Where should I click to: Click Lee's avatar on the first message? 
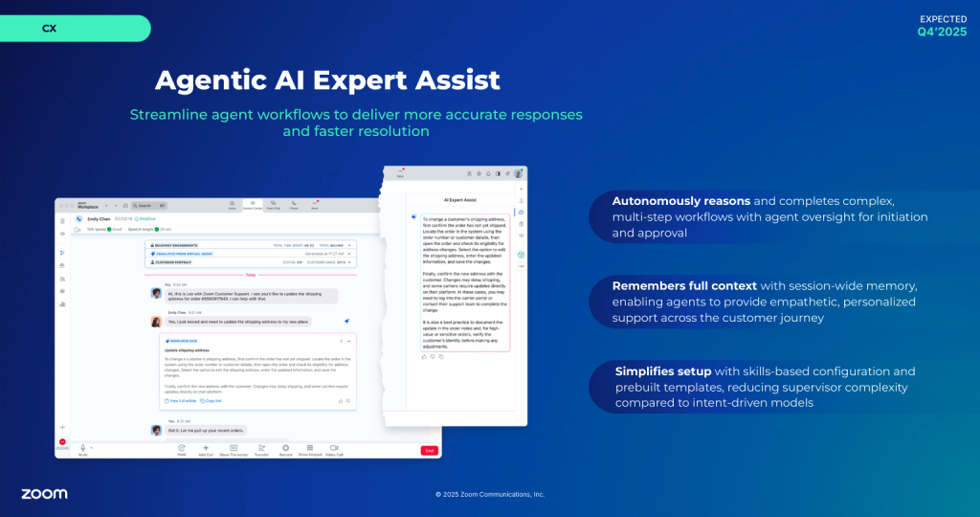156,293
